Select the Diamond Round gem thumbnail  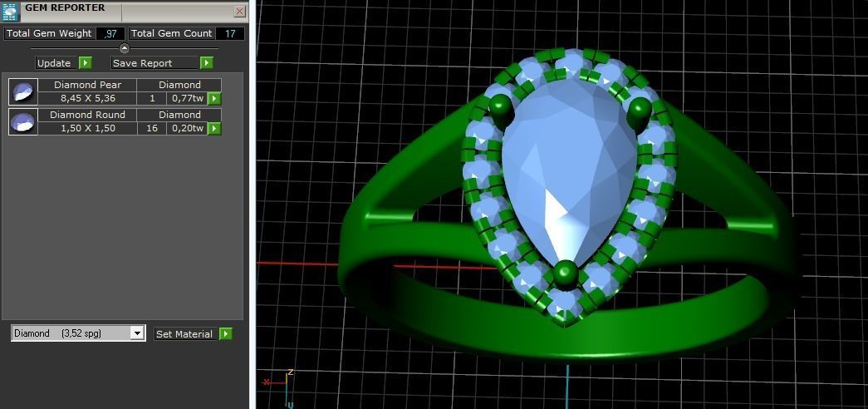point(23,122)
